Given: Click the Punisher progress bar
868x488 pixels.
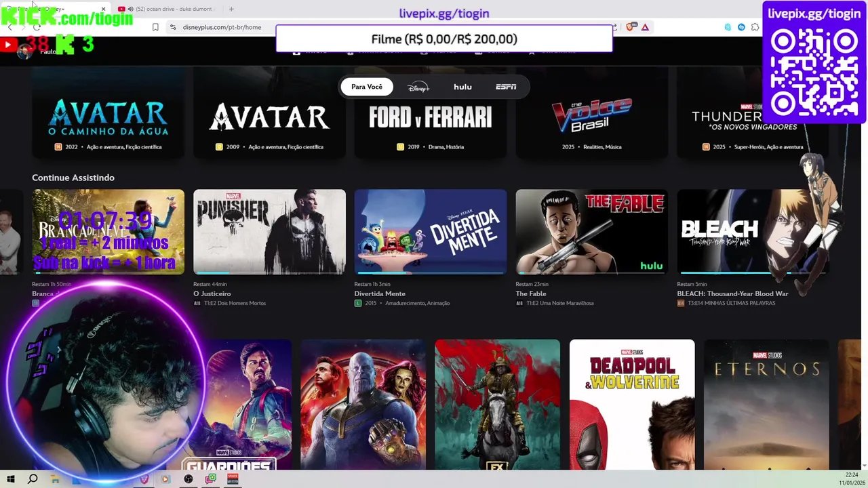Looking at the screenshot, I should point(269,272).
